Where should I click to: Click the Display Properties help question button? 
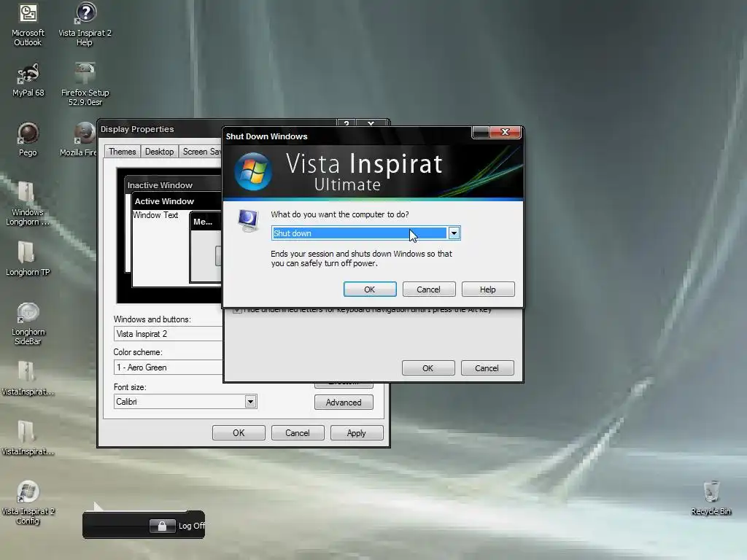(347, 123)
